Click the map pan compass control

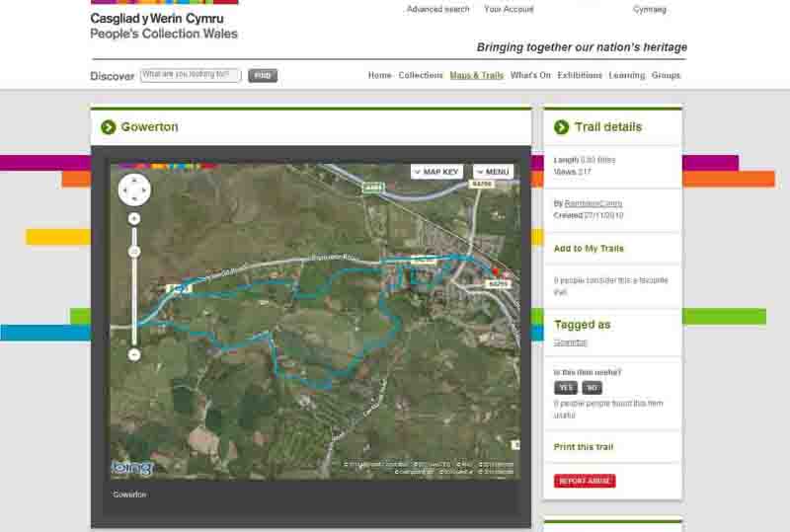point(134,190)
